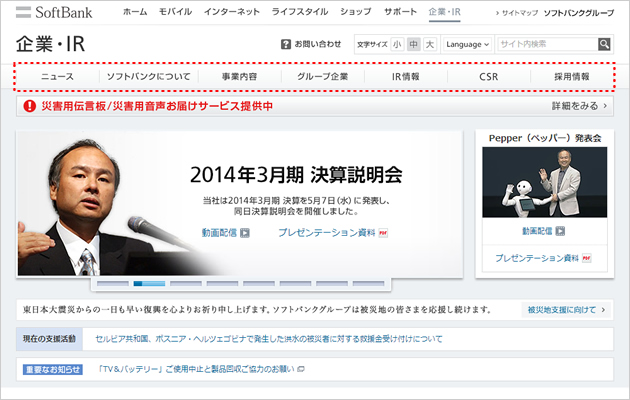This screenshot has height=400, width=630.
Task: Open ショップ in top navigation
Action: point(356,12)
